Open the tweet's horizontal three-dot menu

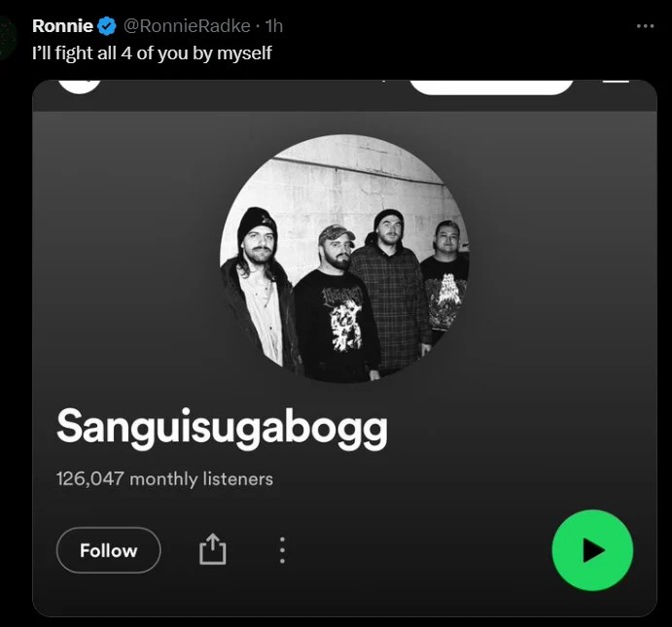[646, 26]
